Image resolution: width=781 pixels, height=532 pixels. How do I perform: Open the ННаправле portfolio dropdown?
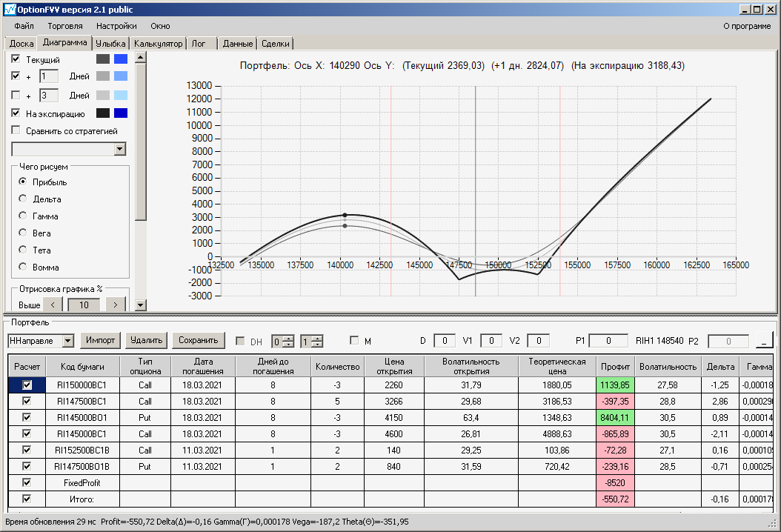coord(68,341)
